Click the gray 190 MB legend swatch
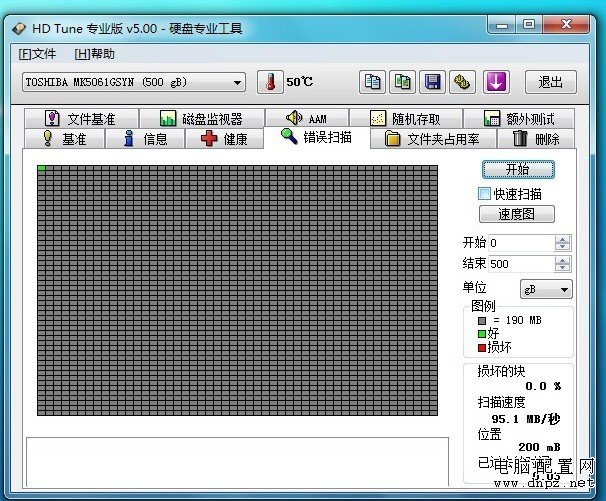 coord(482,320)
